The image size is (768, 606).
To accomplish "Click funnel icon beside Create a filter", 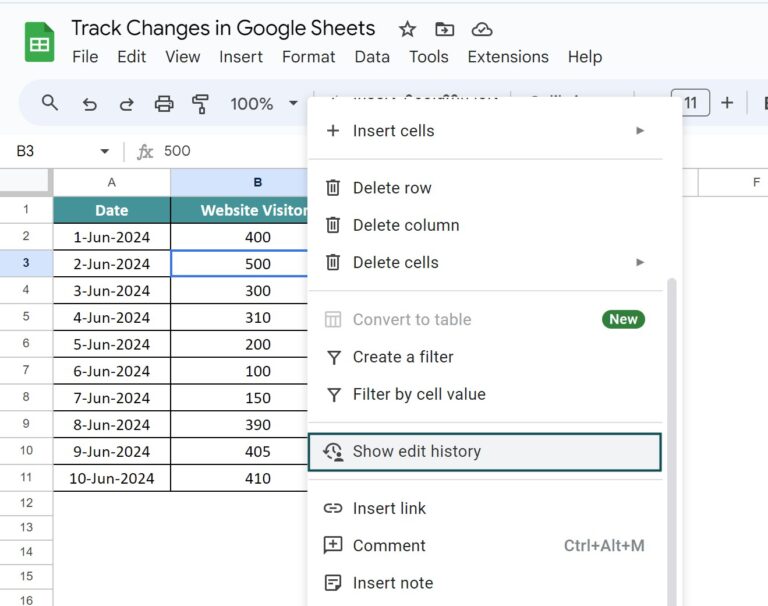I will pyautogui.click(x=334, y=357).
